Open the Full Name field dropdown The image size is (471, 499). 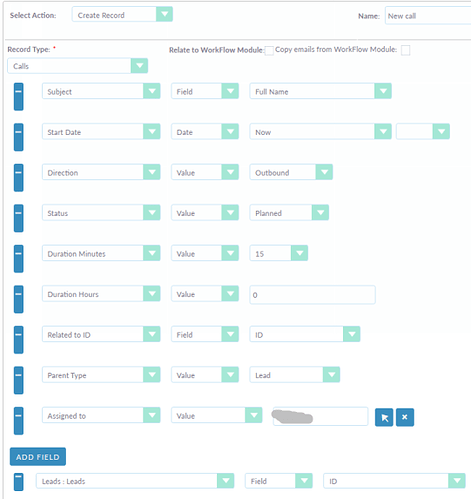click(x=320, y=91)
